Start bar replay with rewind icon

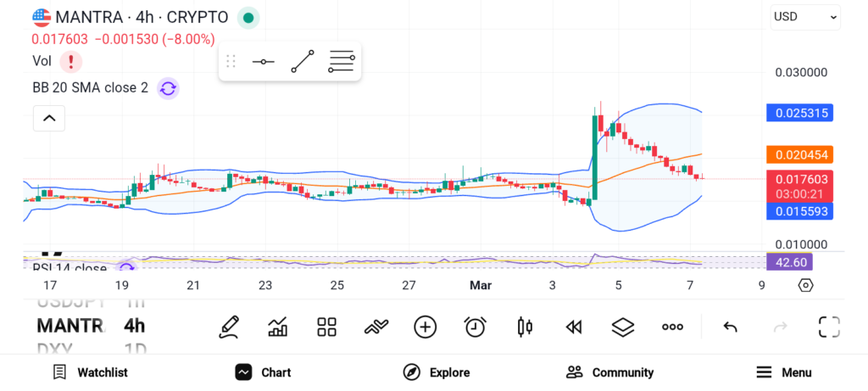(x=574, y=327)
